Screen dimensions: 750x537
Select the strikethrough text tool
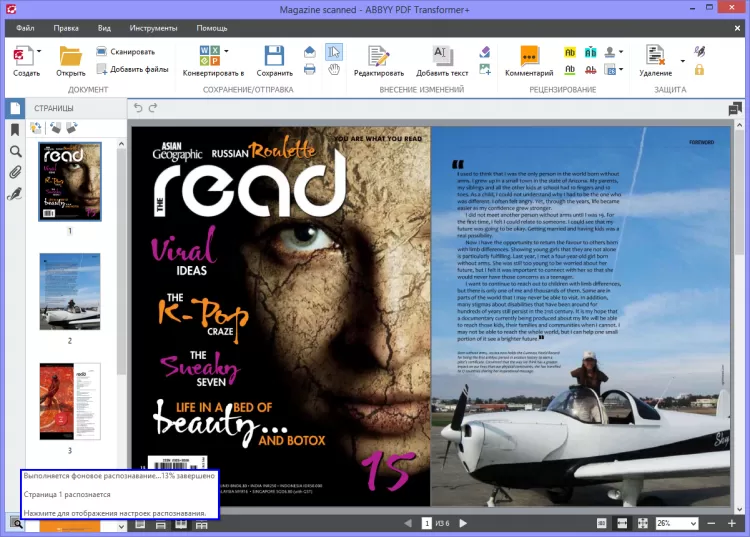591,70
